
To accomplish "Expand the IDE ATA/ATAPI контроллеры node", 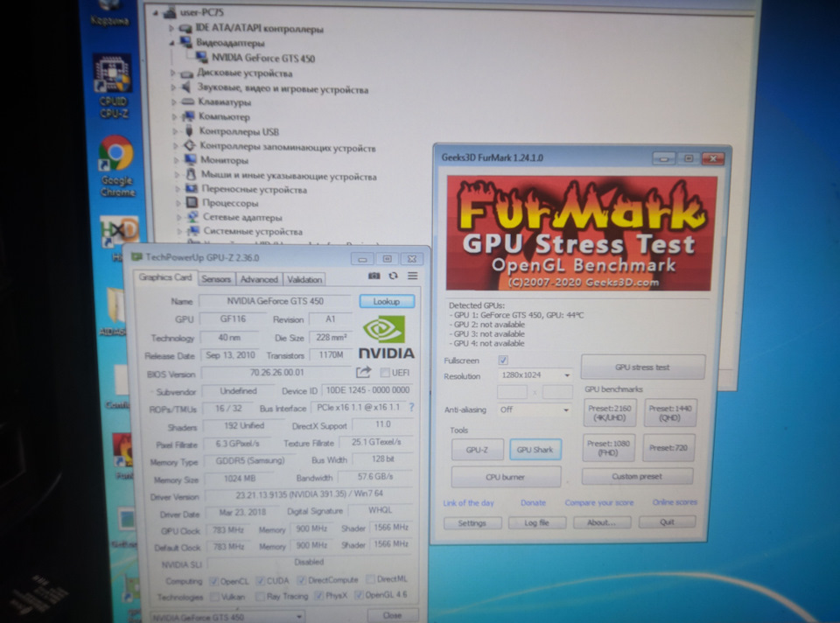I will click(171, 28).
